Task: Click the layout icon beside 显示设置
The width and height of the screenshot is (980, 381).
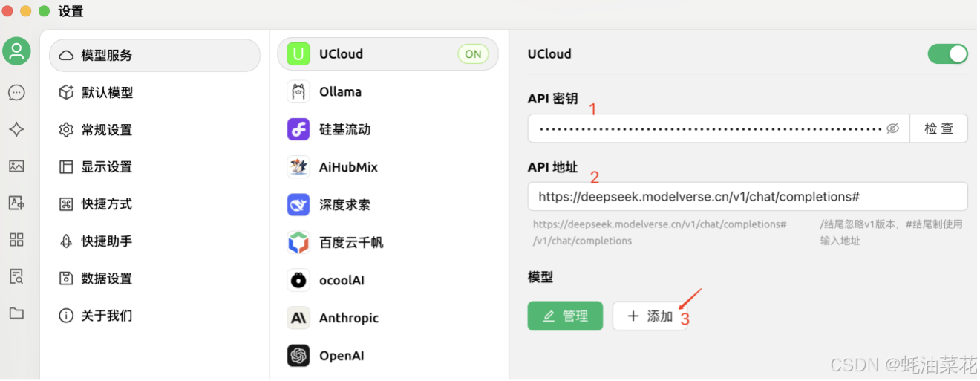Action: (66, 167)
